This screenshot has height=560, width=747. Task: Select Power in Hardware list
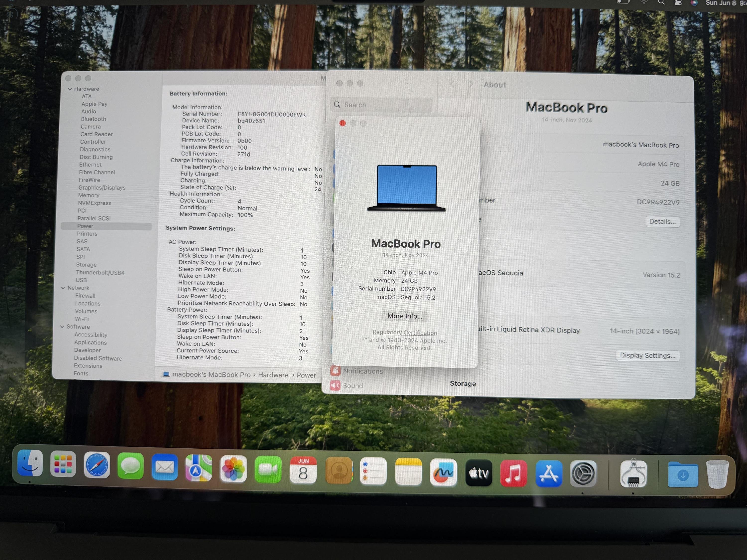pos(85,226)
